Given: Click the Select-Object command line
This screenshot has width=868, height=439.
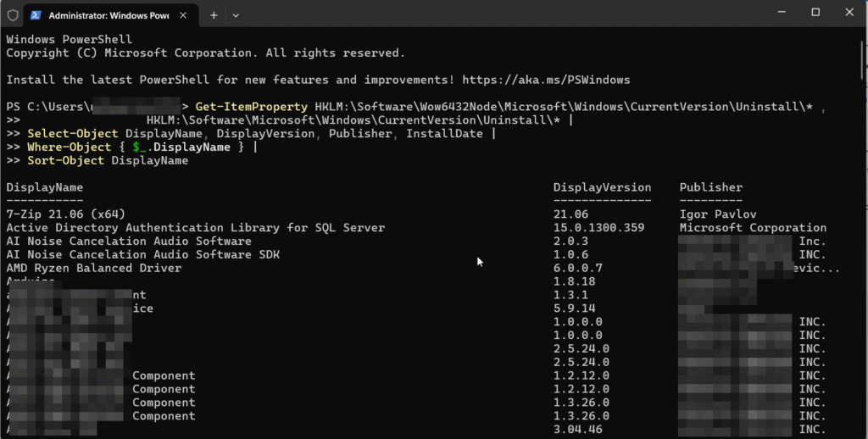Looking at the screenshot, I should point(254,134).
